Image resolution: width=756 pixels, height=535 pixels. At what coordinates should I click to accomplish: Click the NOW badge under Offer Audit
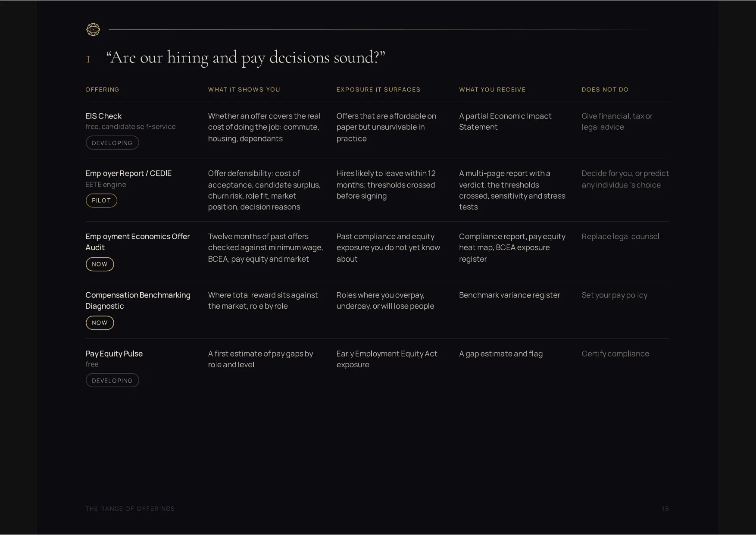click(100, 264)
